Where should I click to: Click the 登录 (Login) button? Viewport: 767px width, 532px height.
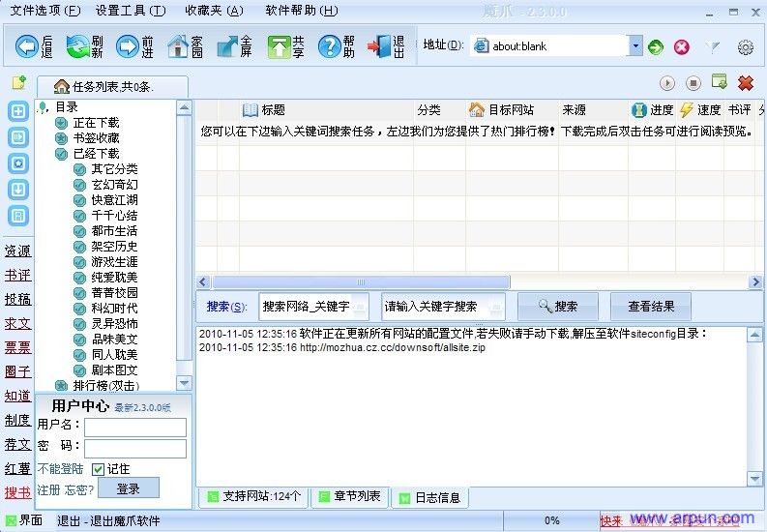tap(128, 489)
